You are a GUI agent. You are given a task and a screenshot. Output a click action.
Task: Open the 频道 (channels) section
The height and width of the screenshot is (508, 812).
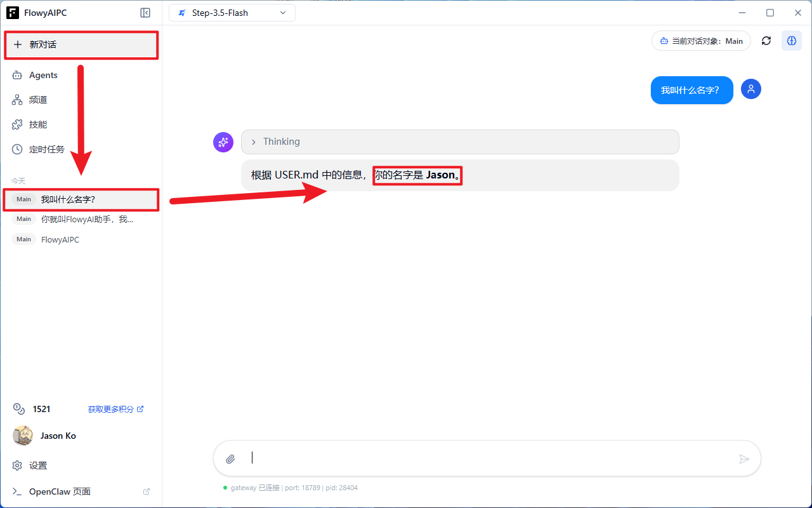37,100
